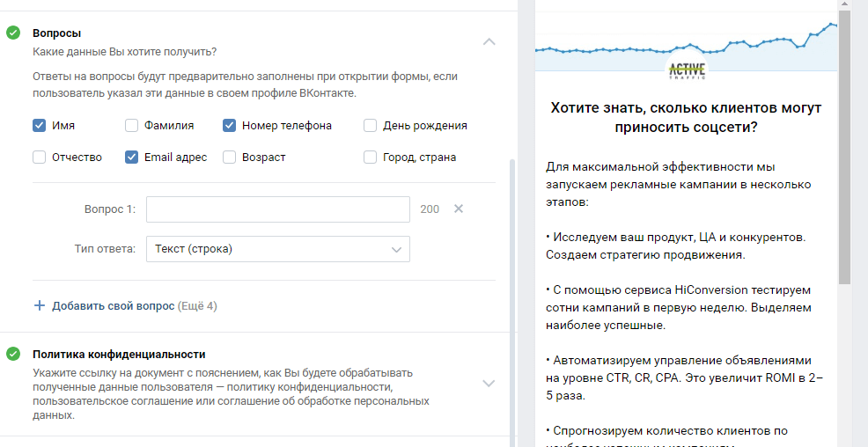Screen dimensions: 868x447
Task: Expand the Политика конфиденциальности section
Action: 489,383
